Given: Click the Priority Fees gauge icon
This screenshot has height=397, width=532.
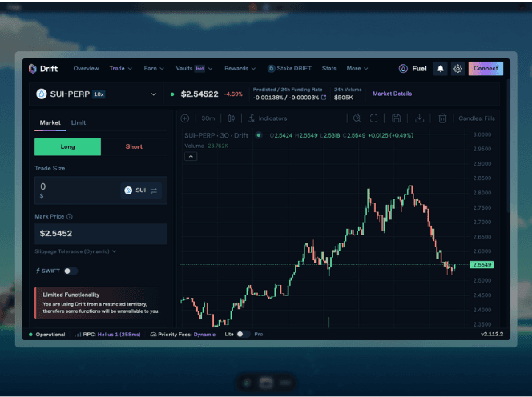Looking at the screenshot, I should [x=153, y=335].
